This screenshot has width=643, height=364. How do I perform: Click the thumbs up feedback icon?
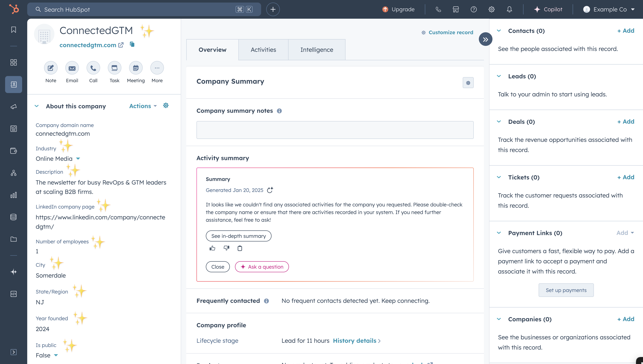coord(212,248)
